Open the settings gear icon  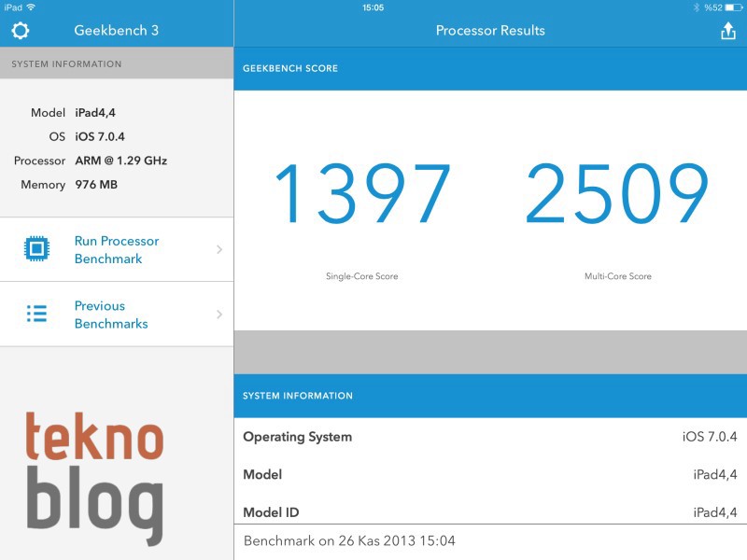pos(20,31)
